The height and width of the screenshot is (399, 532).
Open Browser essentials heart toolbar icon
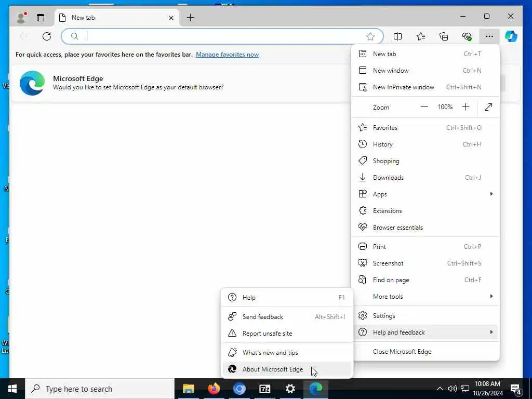pyautogui.click(x=467, y=36)
